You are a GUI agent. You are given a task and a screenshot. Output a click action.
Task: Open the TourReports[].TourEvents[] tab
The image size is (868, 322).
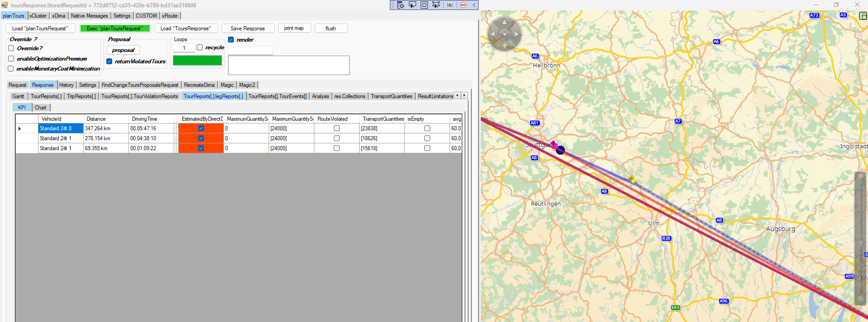coord(277,96)
